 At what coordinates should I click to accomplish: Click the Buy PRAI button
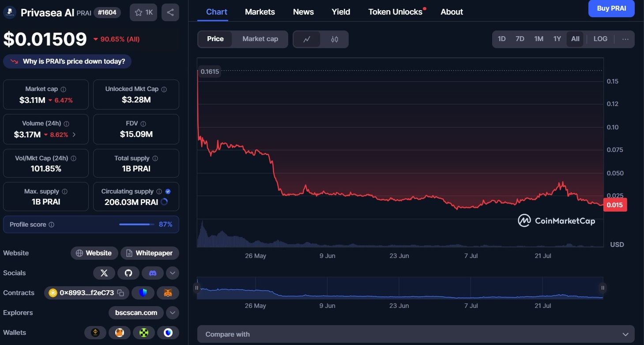611,8
